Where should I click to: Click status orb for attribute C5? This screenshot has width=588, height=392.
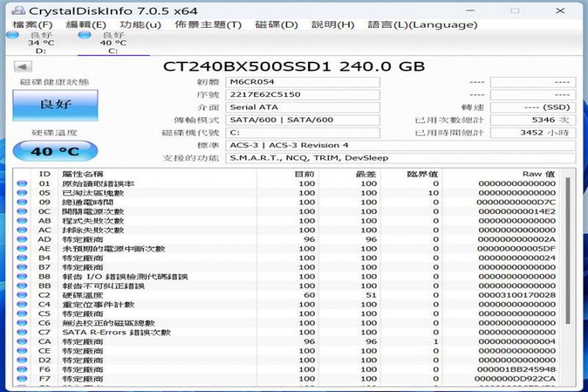click(x=22, y=313)
